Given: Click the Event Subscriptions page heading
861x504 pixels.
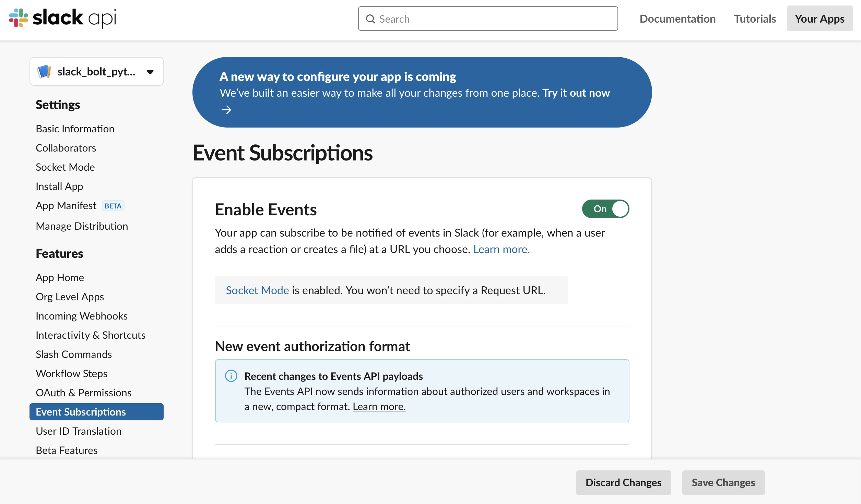Looking at the screenshot, I should point(282,153).
